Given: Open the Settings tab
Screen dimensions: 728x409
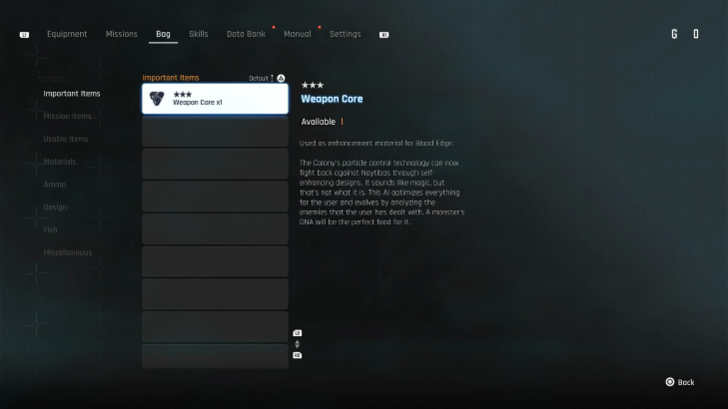Looking at the screenshot, I should point(345,34).
